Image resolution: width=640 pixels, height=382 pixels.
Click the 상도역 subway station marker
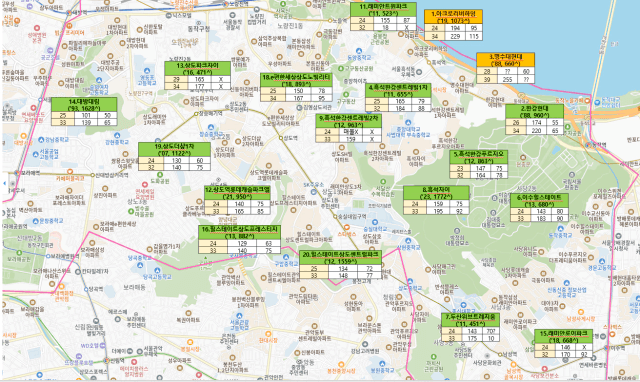coord(281,138)
